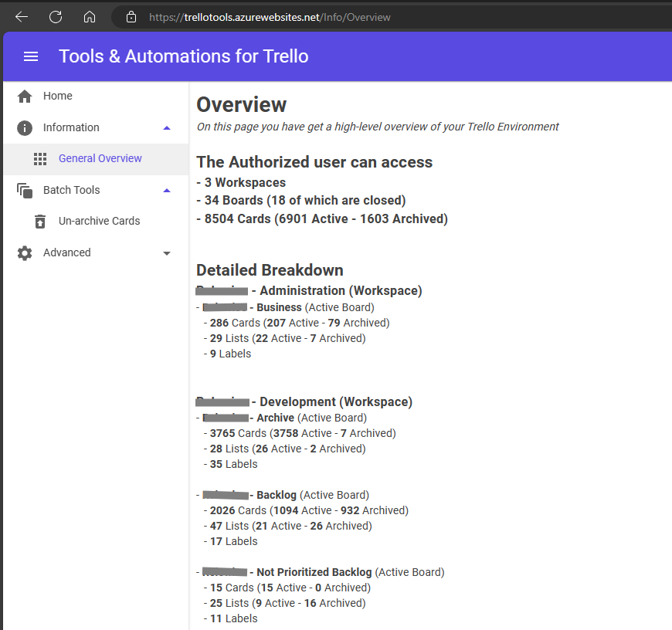Viewport: 672px width, 630px height.
Task: Click the '15 Cards' line
Action: pyautogui.click(x=287, y=588)
